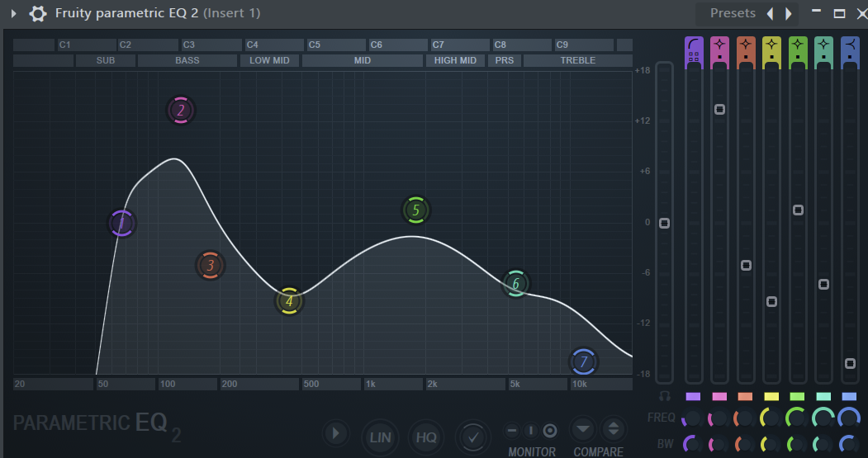Click the PRS range label

coord(505,60)
